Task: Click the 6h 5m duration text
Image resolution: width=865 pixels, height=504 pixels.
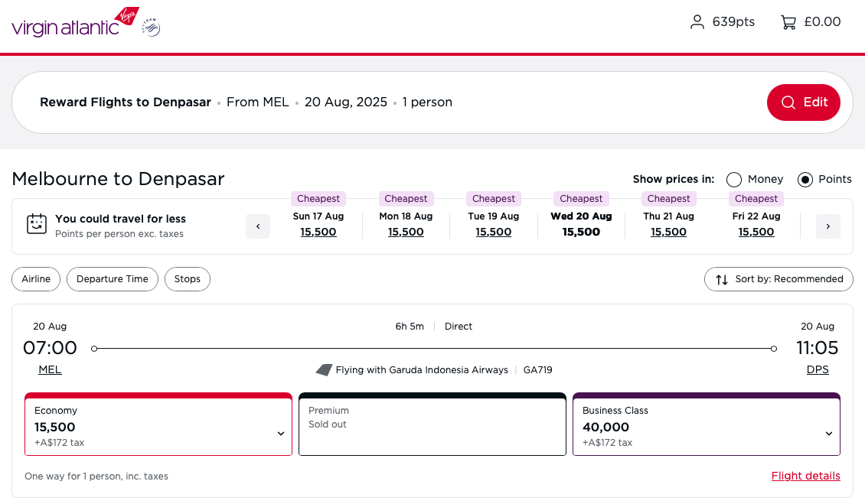Action: click(410, 327)
